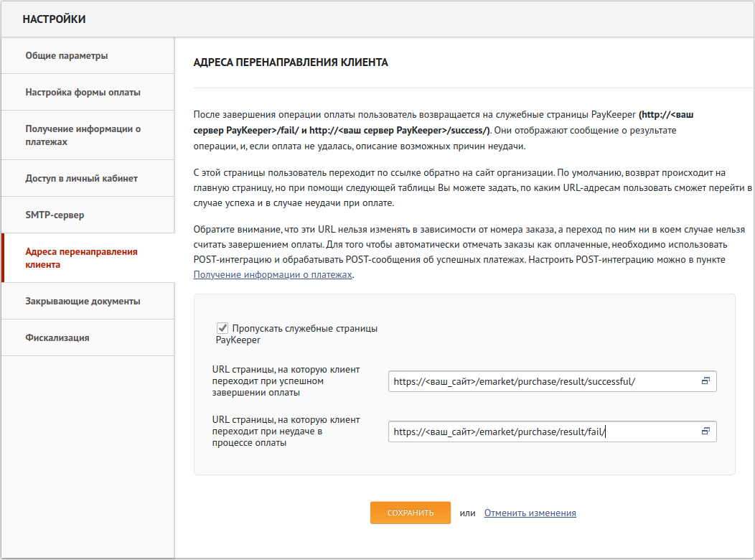Click the label for the successful payment URL
Image resolution: width=755 pixels, height=560 pixels.
[286, 381]
